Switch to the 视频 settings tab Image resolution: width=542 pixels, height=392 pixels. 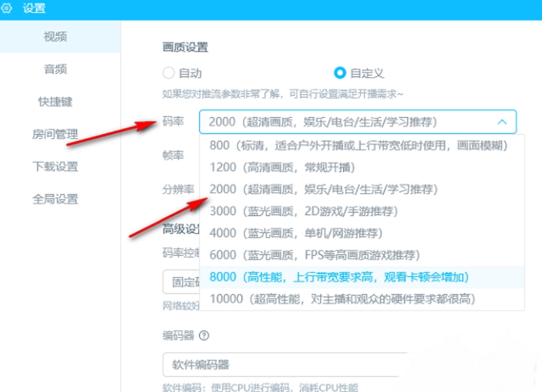point(55,37)
